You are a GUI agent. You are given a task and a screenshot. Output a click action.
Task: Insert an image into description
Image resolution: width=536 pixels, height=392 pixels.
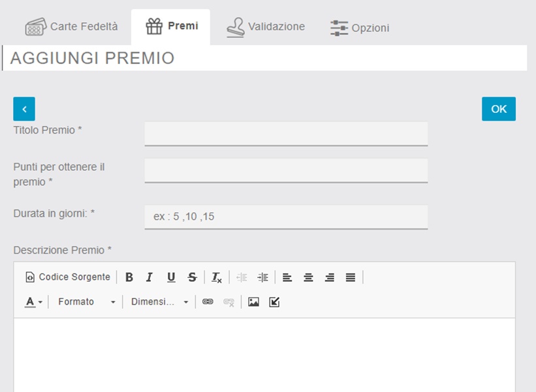point(253,302)
